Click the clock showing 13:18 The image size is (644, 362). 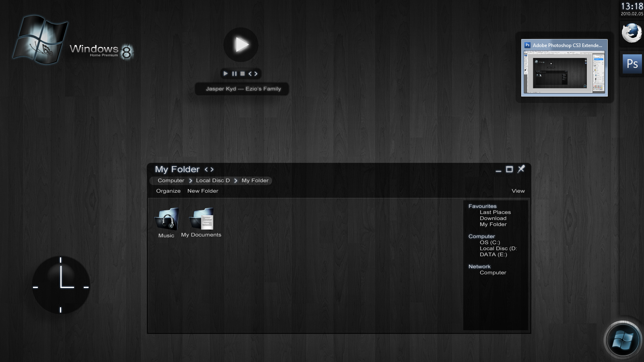coord(632,6)
